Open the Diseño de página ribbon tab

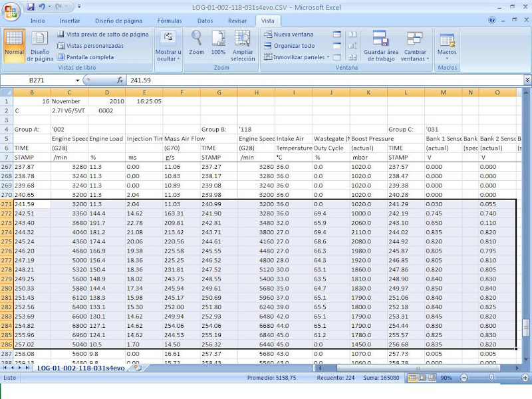click(x=119, y=21)
